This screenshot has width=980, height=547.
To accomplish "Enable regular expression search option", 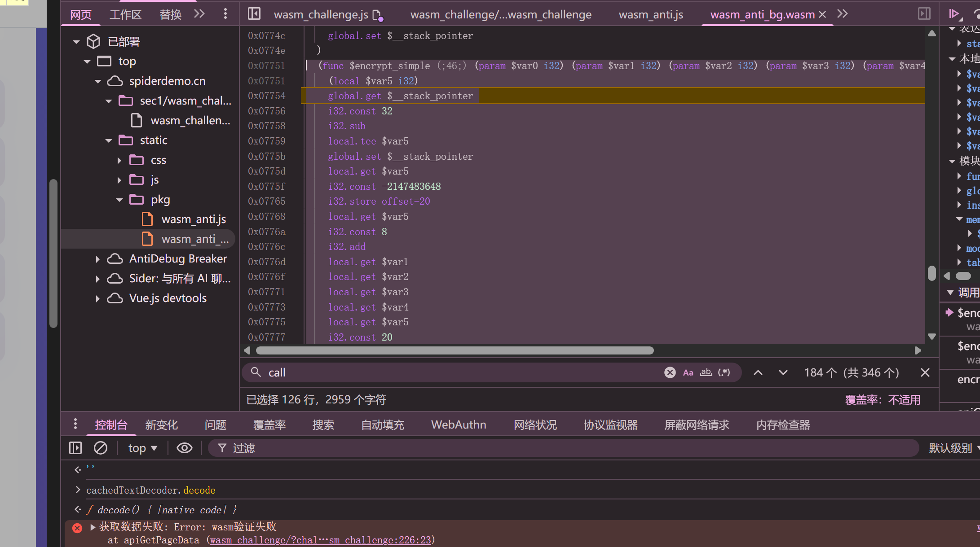I will point(724,372).
